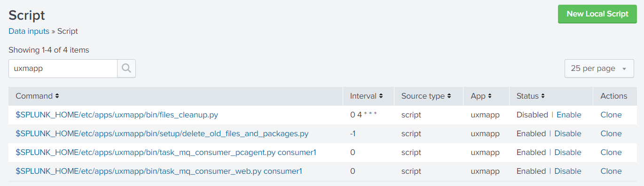Image resolution: width=644 pixels, height=186 pixels.
Task: Open delete_old_files_and_packages.py script command
Action: [x=162, y=134]
